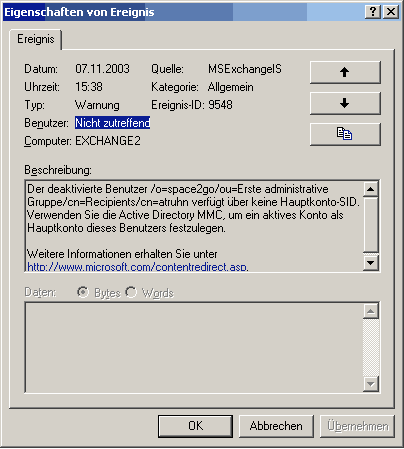The width and height of the screenshot is (404, 449).
Task: Close the Eigenschaften von Ereignis dialog
Action: [391, 12]
